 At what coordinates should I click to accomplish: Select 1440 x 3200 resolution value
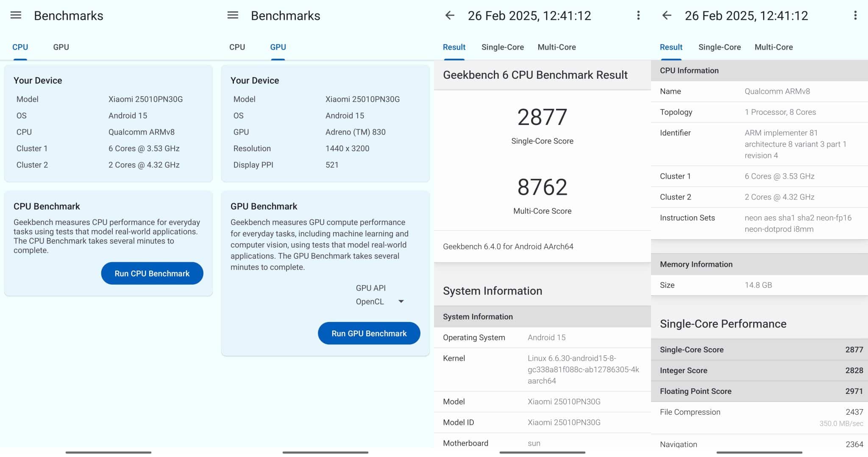coord(347,149)
